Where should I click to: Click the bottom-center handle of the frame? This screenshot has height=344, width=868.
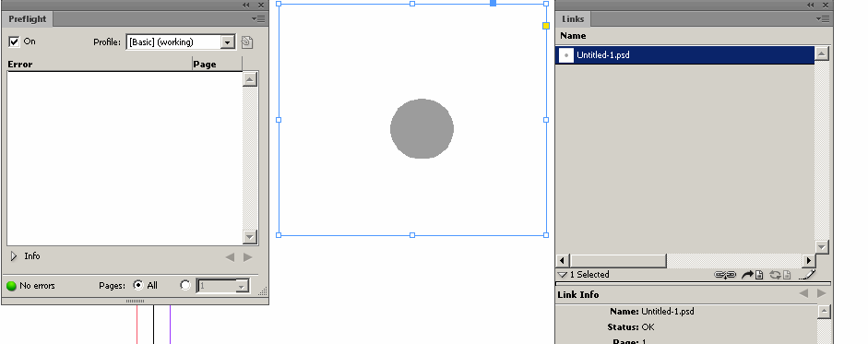coord(411,235)
